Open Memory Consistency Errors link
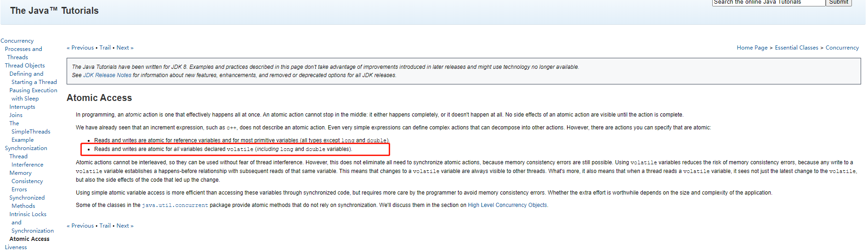Screen dimensions: 868x251 (26, 181)
